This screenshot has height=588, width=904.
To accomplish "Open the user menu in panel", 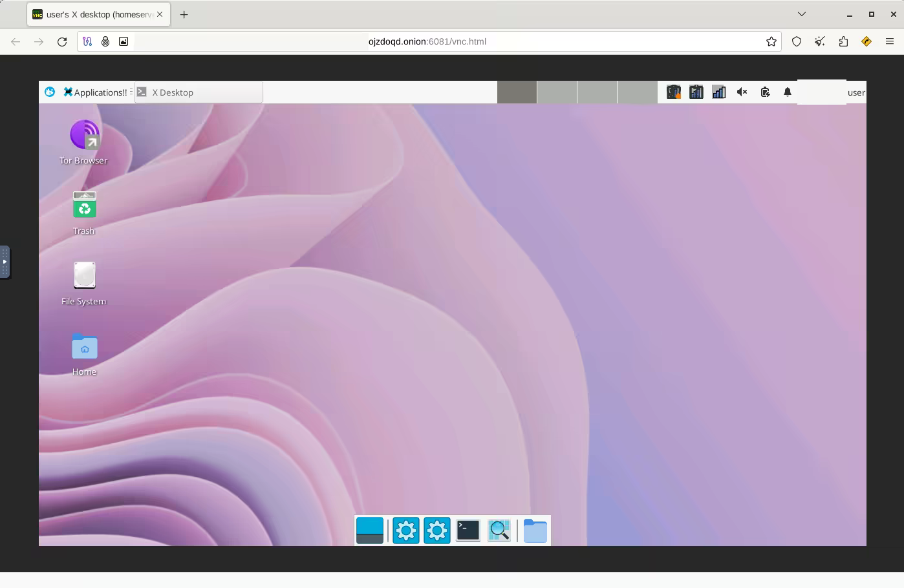I will 856,92.
